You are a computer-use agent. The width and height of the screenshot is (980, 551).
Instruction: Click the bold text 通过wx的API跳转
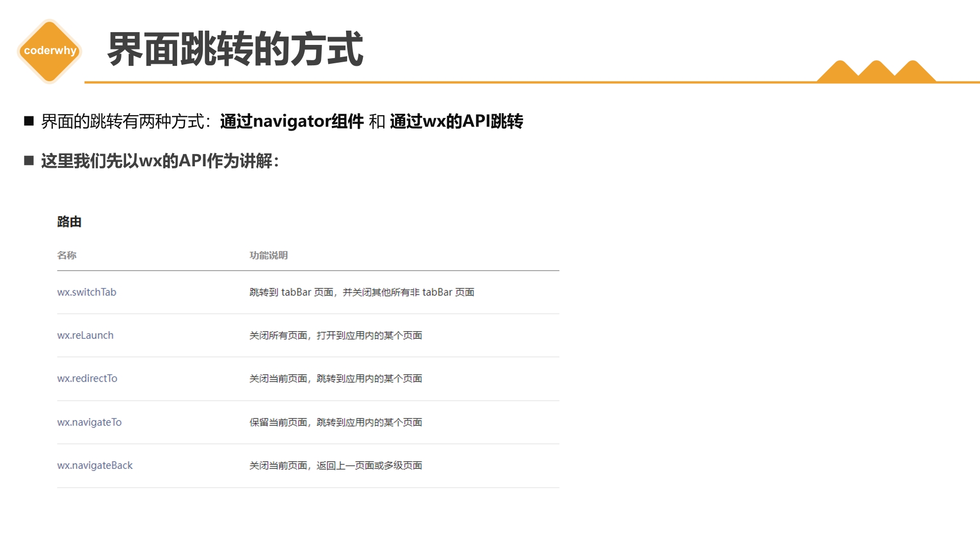click(457, 121)
